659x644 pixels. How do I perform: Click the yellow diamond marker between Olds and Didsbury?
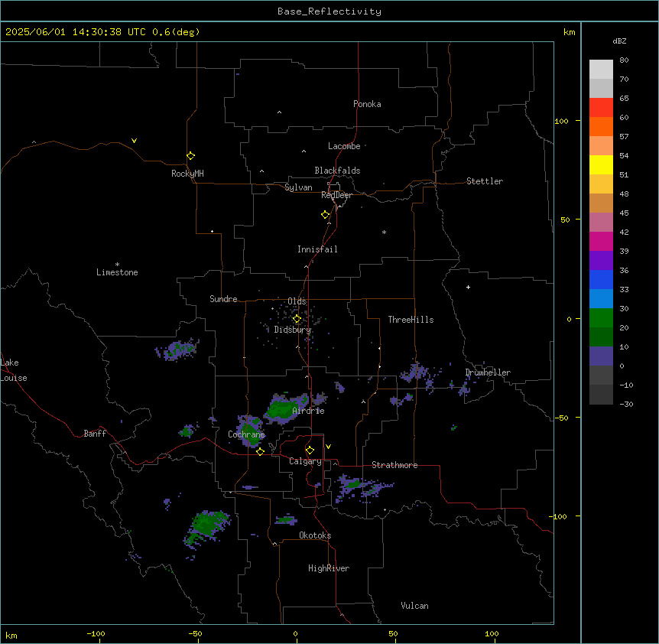297,319
